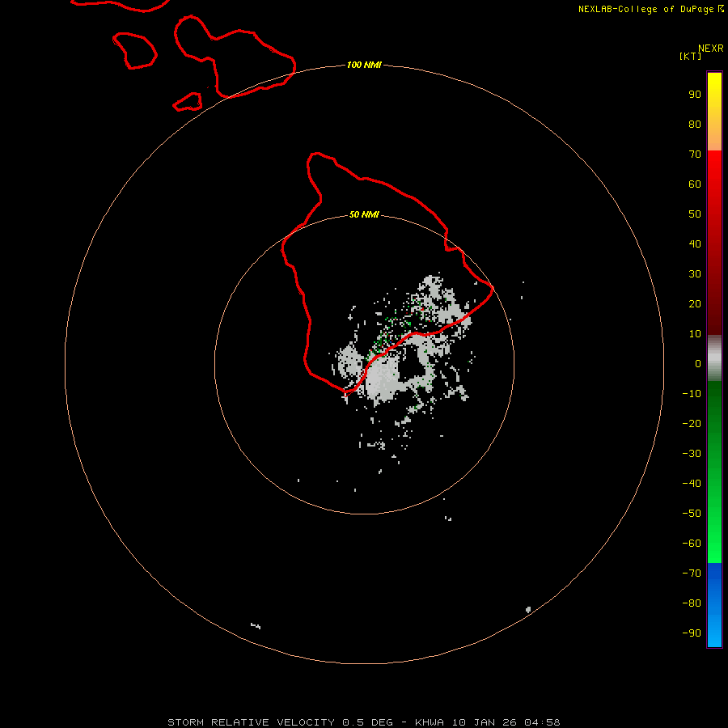Select the positive 50 knot scale label
Viewport: 728px width, 728px height.
click(x=695, y=214)
